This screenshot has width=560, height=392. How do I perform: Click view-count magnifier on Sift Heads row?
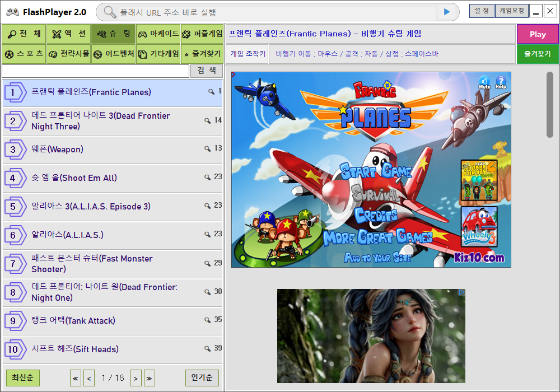(208, 348)
